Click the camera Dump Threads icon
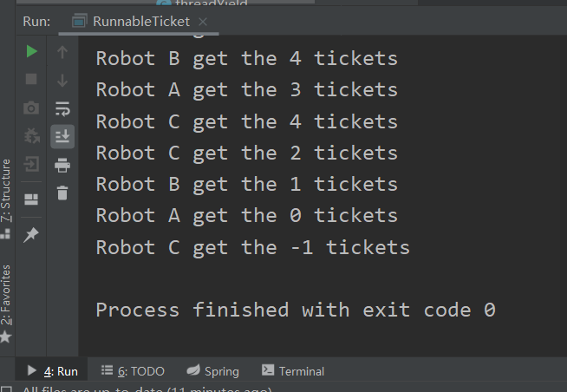The height and width of the screenshot is (392, 567). click(x=32, y=108)
